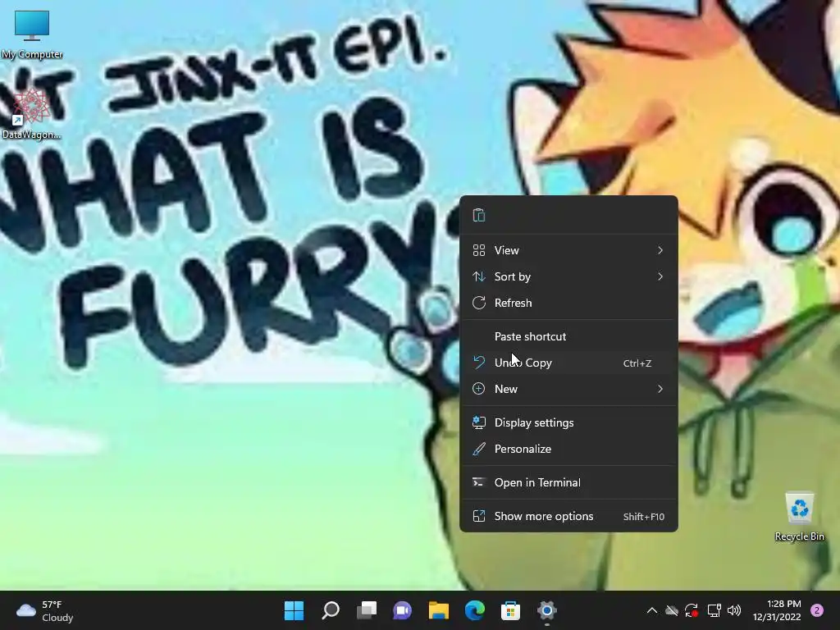Viewport: 840px width, 630px height.
Task: Open the notification badge showing 2
Action: click(818, 610)
